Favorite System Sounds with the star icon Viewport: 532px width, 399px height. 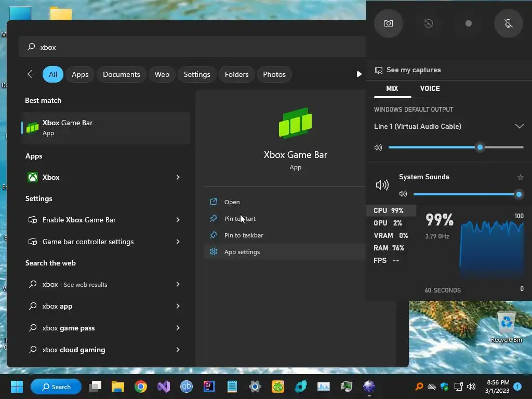coord(520,177)
